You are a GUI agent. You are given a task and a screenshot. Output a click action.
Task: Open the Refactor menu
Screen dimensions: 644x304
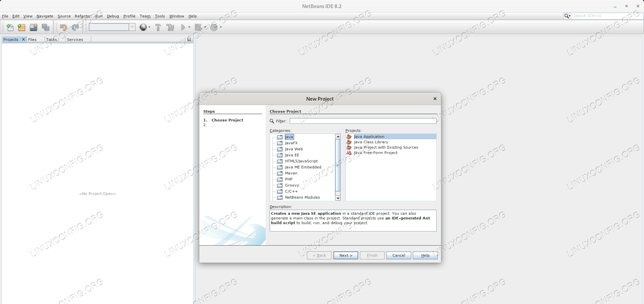(83, 16)
